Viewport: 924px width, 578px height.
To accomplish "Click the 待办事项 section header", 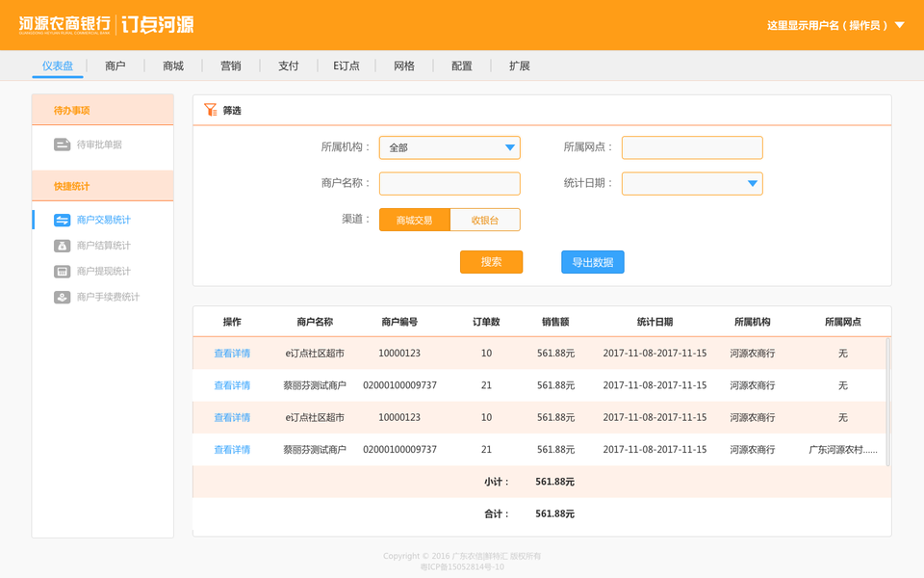I will coord(103,110).
